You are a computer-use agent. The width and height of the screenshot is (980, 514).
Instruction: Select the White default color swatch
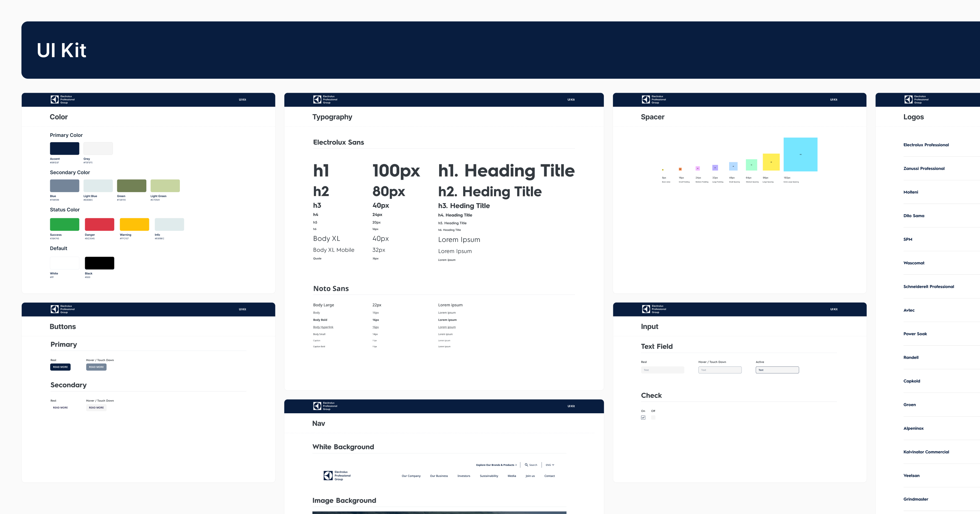click(x=65, y=263)
